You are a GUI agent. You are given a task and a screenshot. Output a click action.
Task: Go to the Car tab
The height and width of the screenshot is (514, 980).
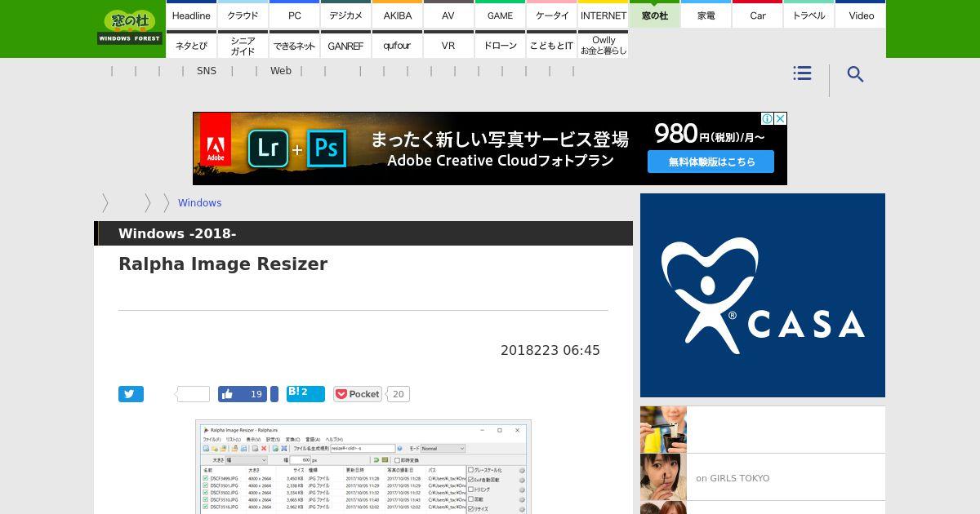click(x=757, y=15)
